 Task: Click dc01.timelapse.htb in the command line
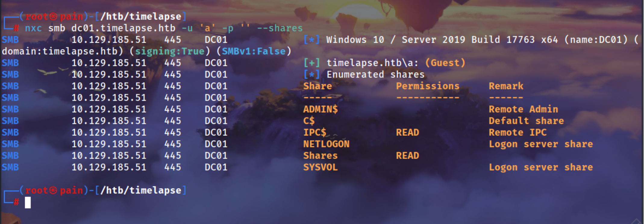tap(123, 28)
